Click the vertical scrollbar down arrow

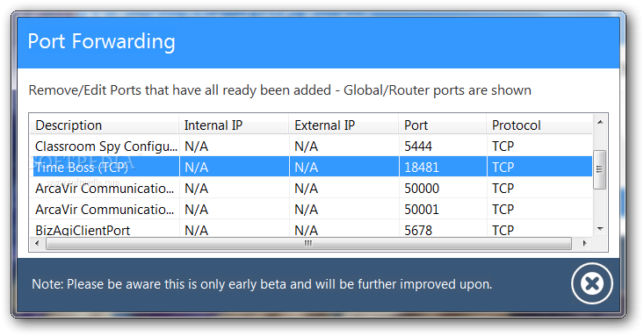pyautogui.click(x=600, y=229)
